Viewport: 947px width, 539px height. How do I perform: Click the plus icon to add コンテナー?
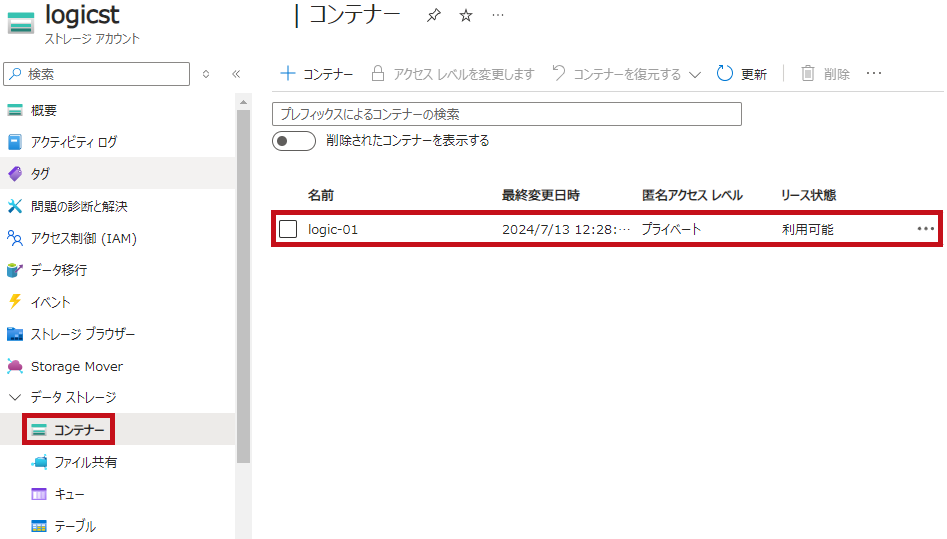click(x=288, y=74)
